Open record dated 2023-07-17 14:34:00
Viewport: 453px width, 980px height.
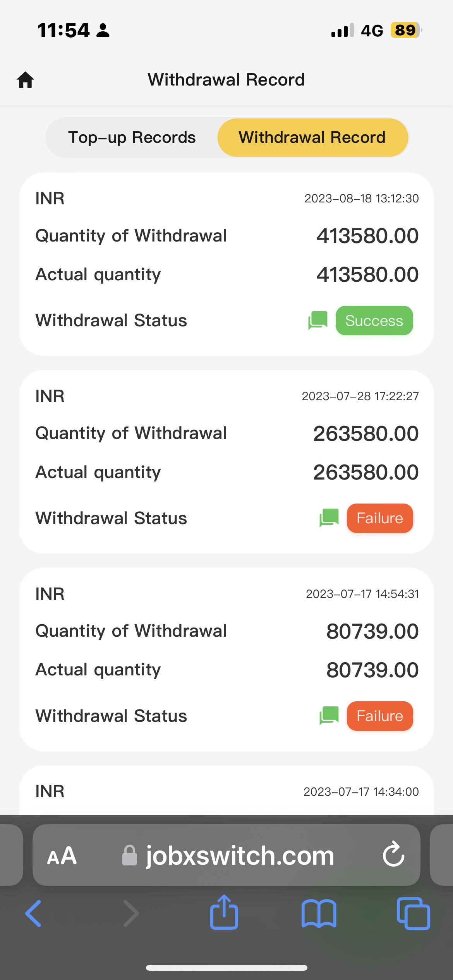(226, 791)
